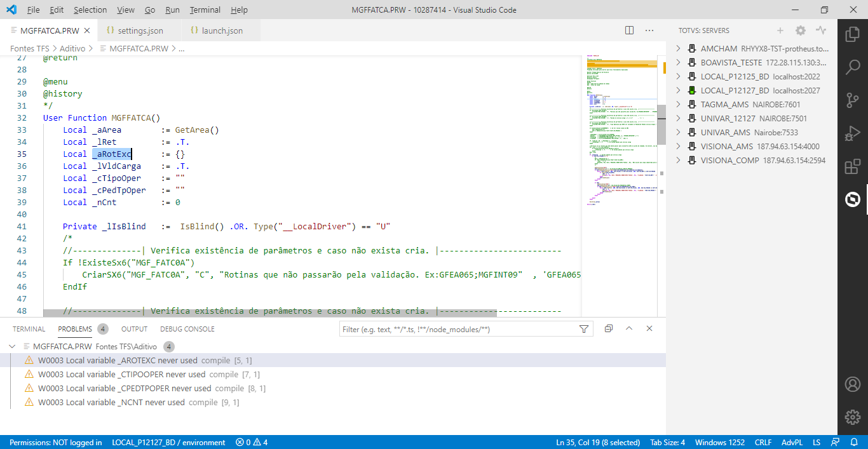This screenshot has height=449, width=868.
Task: Click the errors and warnings status counter
Action: click(x=252, y=443)
